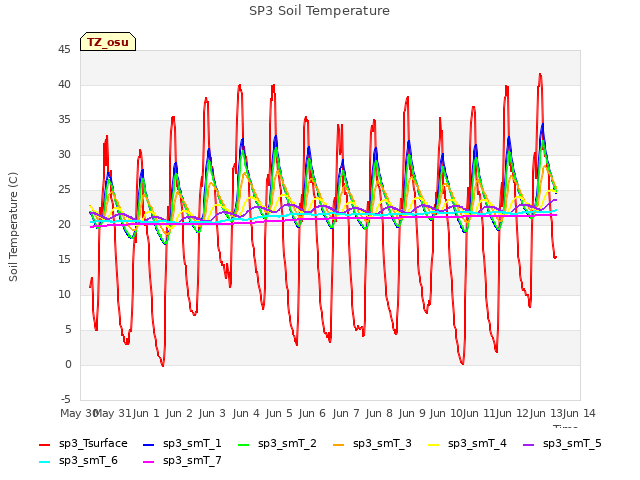
Task: Click the 10 y-axis tick label
Action: tap(64, 295)
